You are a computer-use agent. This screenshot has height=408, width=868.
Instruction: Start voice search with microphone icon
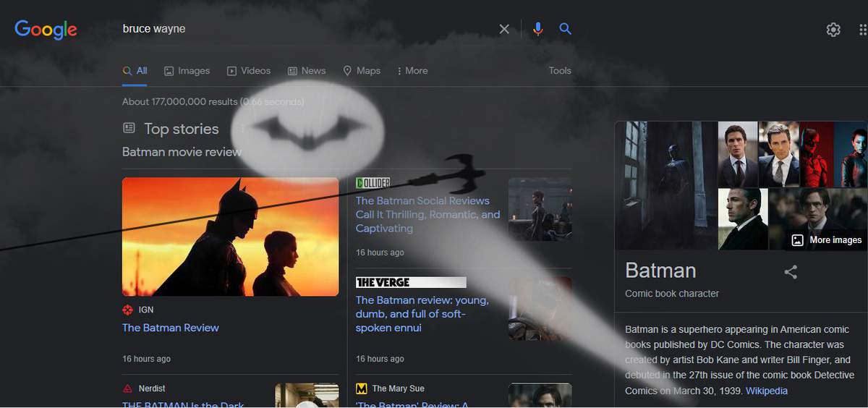pyautogui.click(x=537, y=29)
